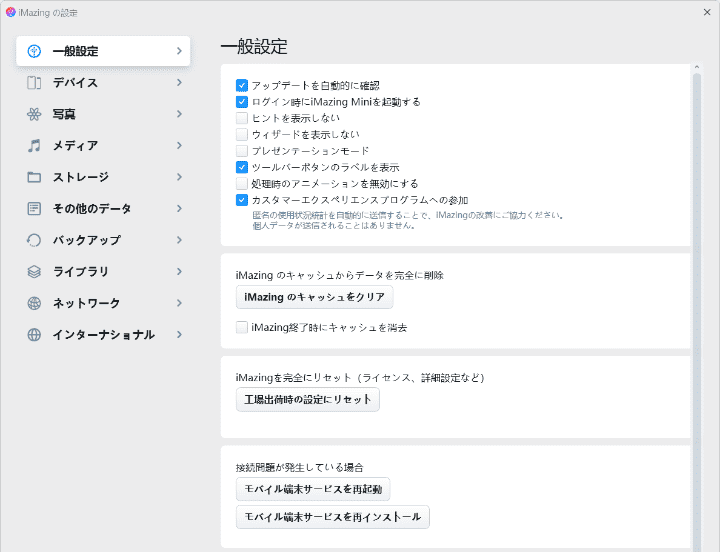The image size is (720, 552).
Task: Click the ライブラリ stack icon
Action: click(x=34, y=272)
